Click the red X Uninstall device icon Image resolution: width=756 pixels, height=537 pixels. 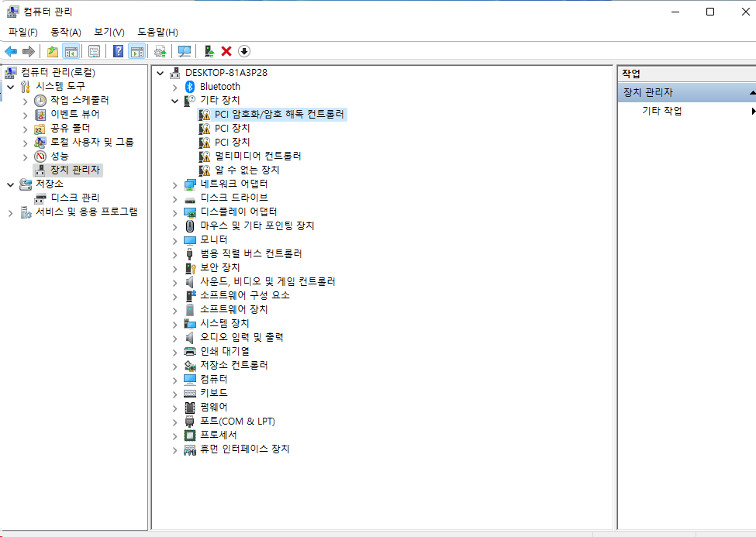coord(226,51)
